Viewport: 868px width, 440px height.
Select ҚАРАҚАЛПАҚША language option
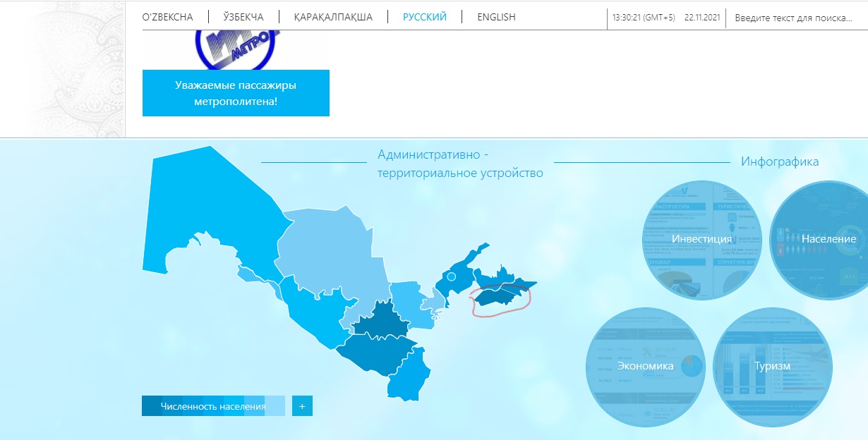click(x=333, y=17)
